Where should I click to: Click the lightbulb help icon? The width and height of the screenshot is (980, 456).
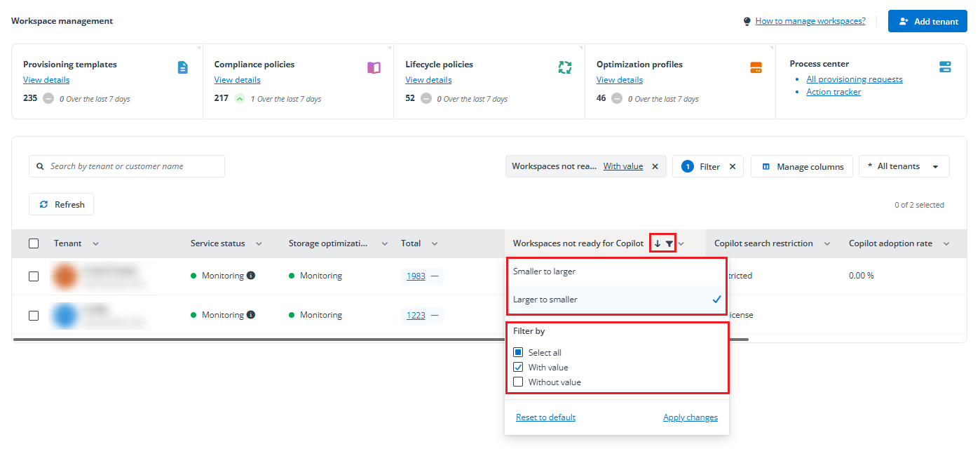pos(747,21)
